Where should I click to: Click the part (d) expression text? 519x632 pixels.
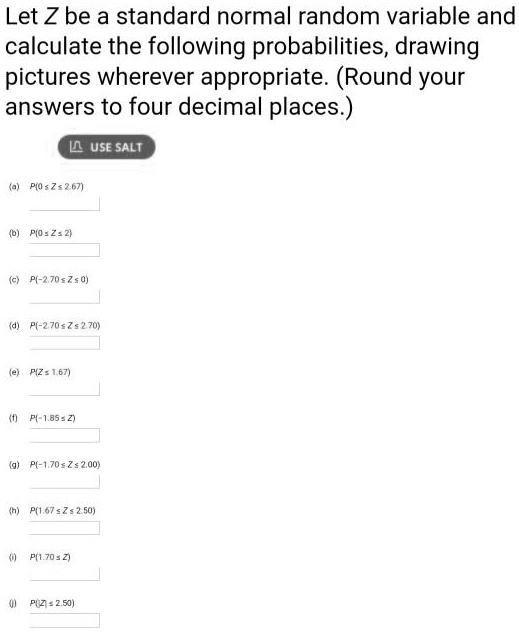tap(65, 325)
